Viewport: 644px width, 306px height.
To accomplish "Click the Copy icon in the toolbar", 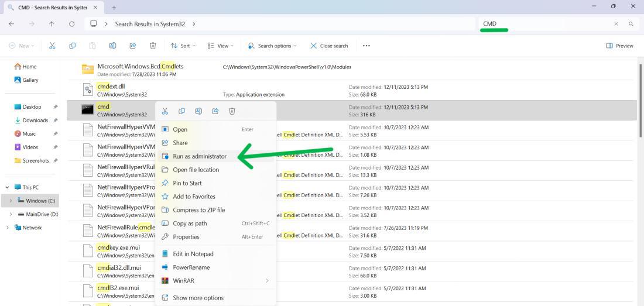I will pos(72,46).
